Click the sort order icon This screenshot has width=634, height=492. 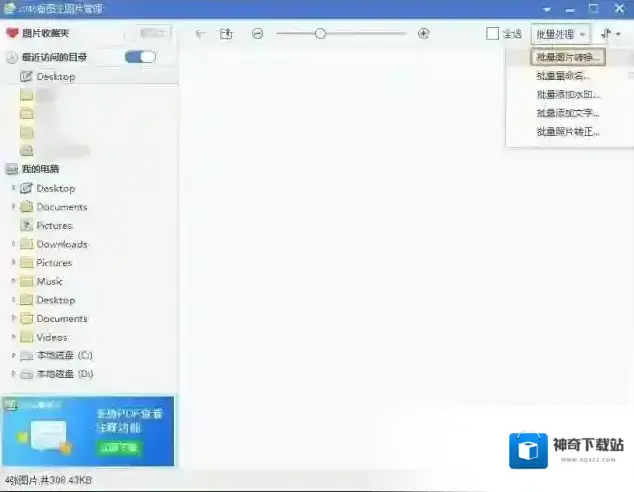pos(609,34)
